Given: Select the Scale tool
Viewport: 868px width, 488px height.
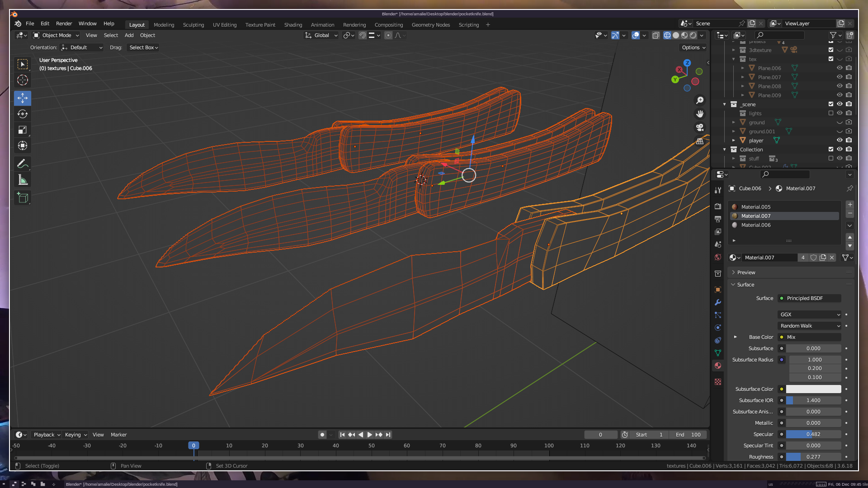Looking at the screenshot, I should (23, 130).
